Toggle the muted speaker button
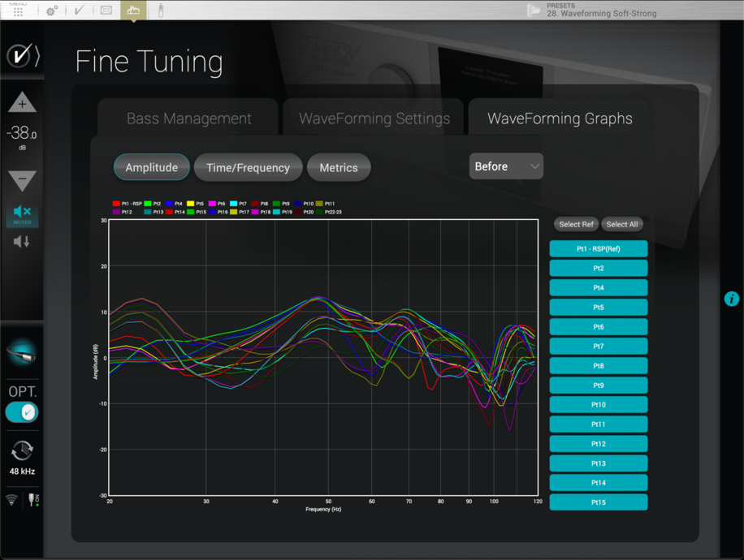This screenshot has height=560, width=744. coord(22,213)
